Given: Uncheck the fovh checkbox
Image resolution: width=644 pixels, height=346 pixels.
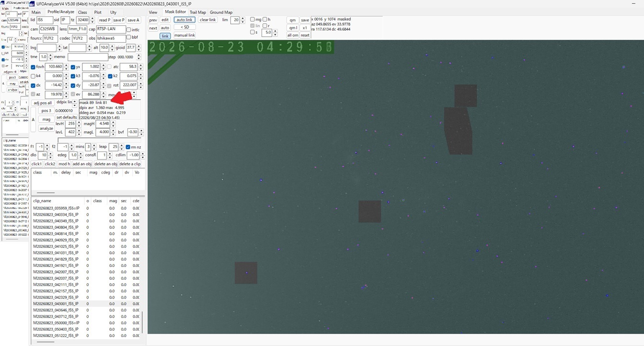Looking at the screenshot, I should 33,67.
